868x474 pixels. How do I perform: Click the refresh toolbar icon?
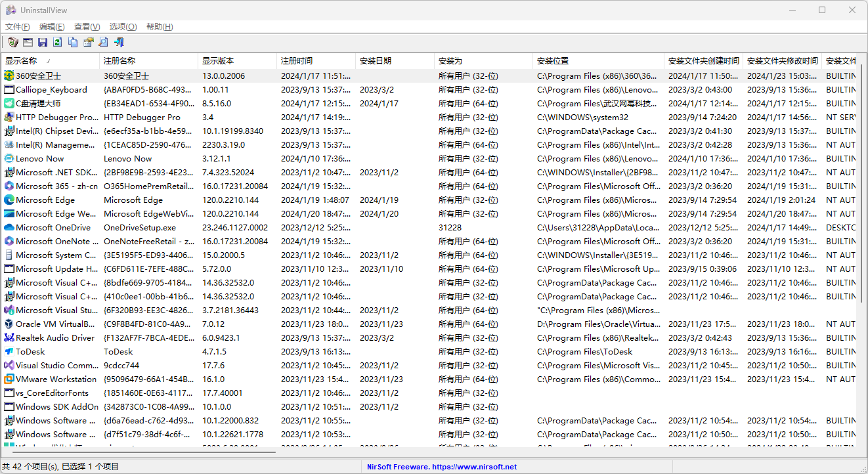(x=58, y=42)
